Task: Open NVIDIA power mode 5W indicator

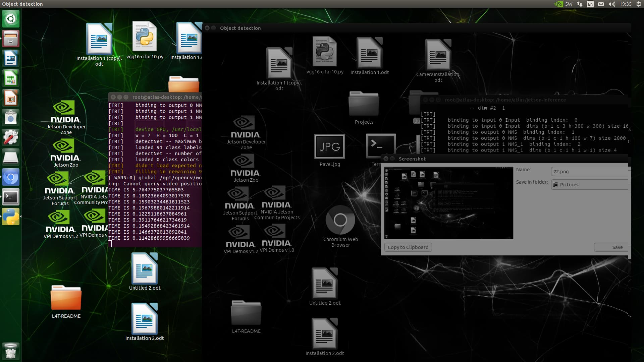Action: coord(563,4)
